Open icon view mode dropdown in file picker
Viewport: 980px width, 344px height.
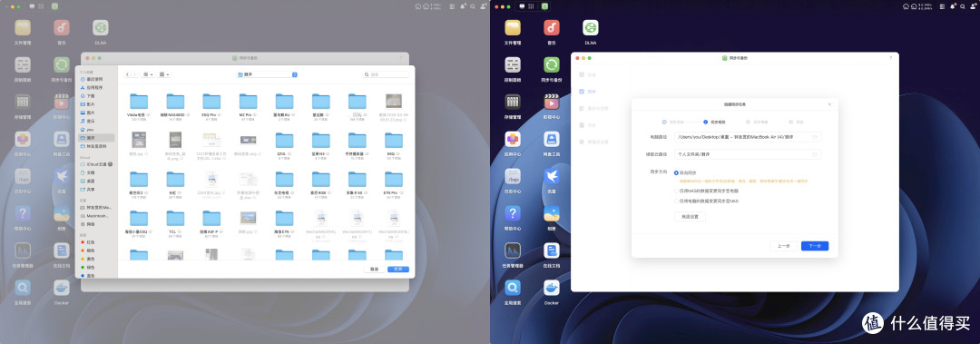tap(148, 74)
